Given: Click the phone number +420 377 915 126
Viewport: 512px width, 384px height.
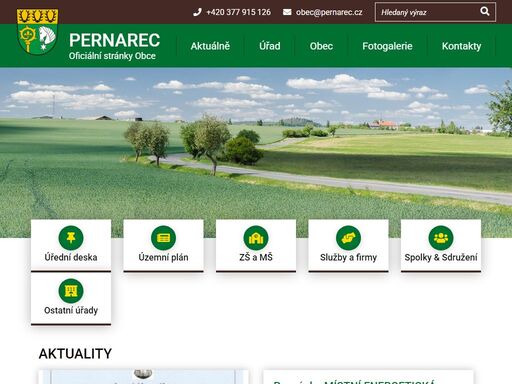Looking at the screenshot, I should 238,12.
